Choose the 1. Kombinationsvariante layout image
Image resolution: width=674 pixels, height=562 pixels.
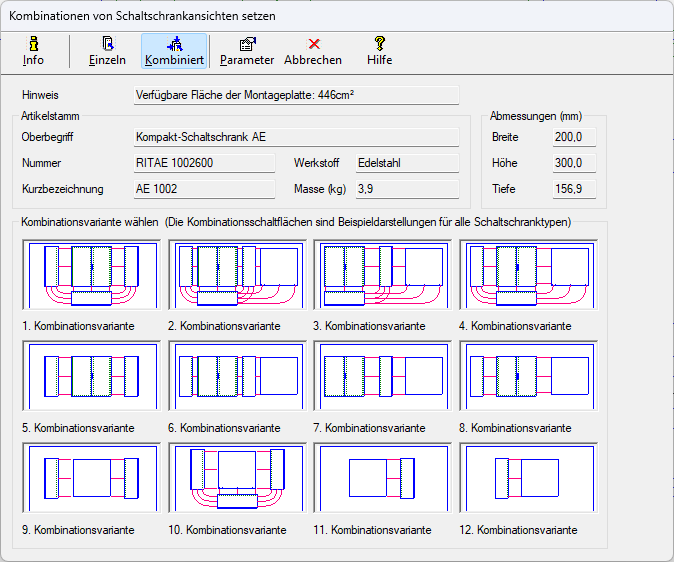pyautogui.click(x=91, y=276)
